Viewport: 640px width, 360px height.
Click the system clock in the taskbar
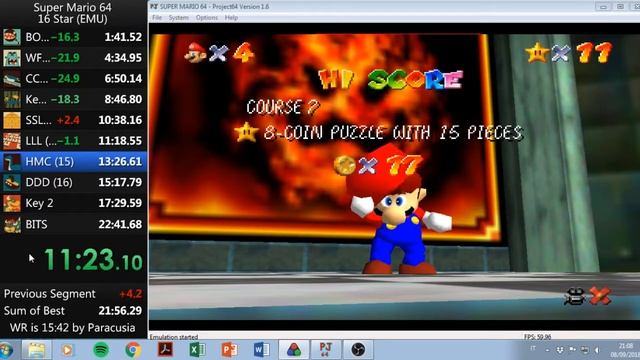(625, 350)
